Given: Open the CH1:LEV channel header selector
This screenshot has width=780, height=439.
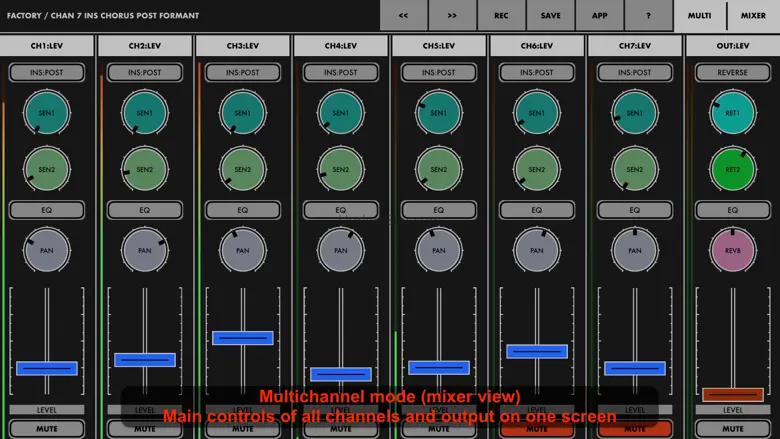Looking at the screenshot, I should [x=47, y=46].
